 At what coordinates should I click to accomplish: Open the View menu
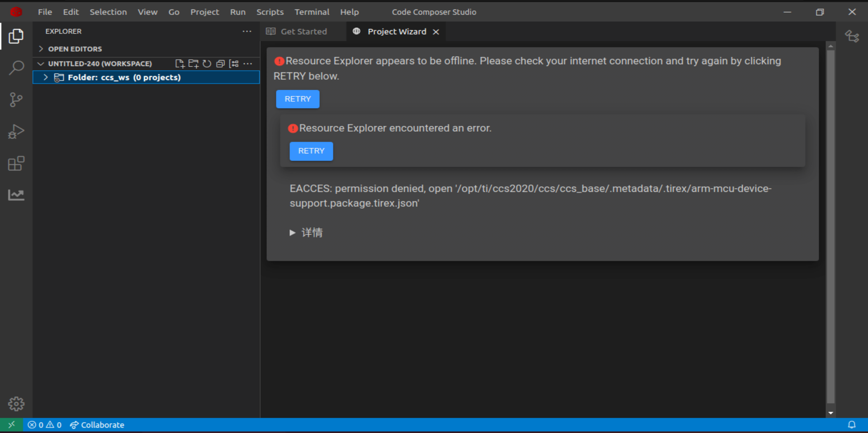147,12
